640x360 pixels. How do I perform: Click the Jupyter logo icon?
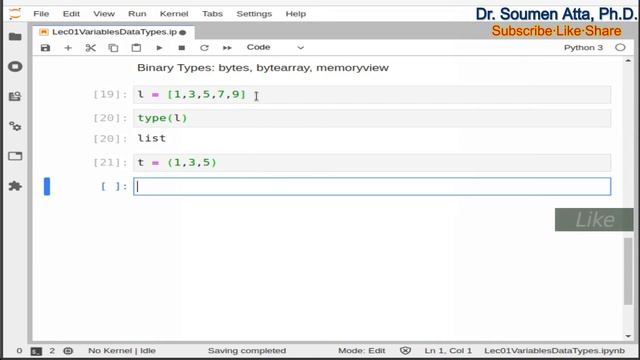[x=15, y=13]
